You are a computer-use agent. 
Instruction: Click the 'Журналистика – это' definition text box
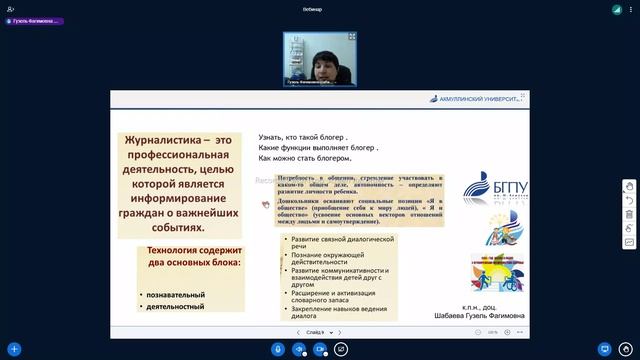179,184
